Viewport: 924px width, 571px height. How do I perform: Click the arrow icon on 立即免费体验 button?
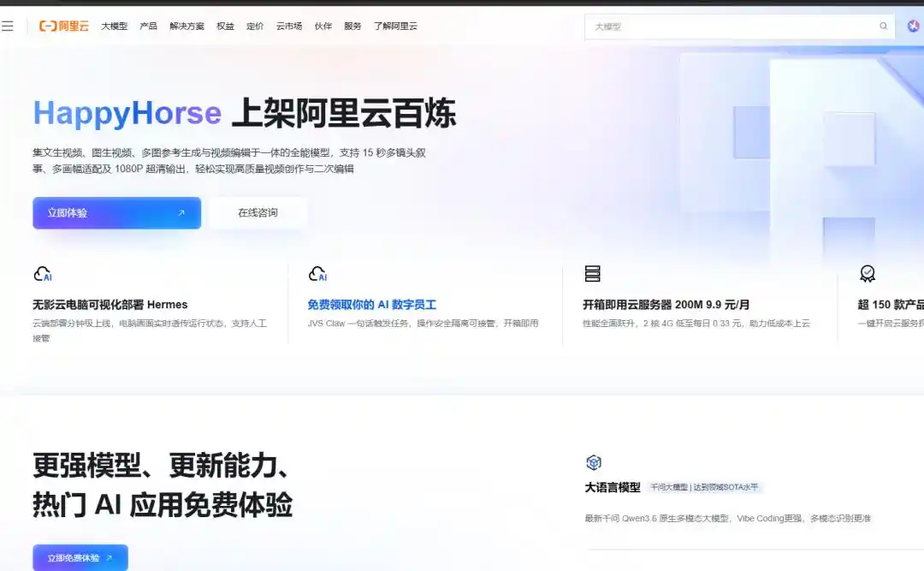click(109, 557)
